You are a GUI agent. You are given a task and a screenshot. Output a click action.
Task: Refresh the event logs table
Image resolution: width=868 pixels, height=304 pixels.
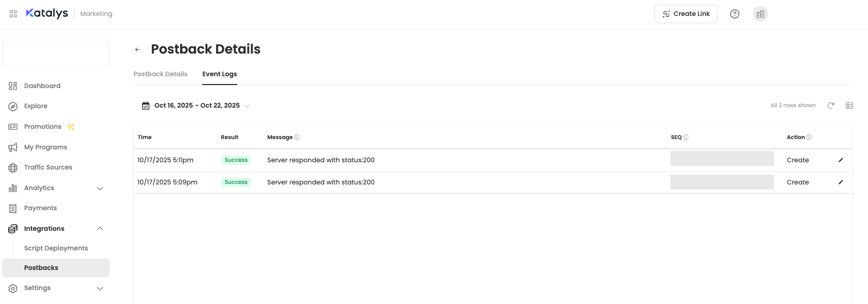click(x=831, y=105)
